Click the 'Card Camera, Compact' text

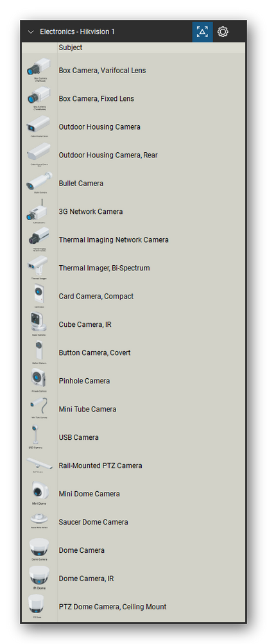pyautogui.click(x=96, y=296)
